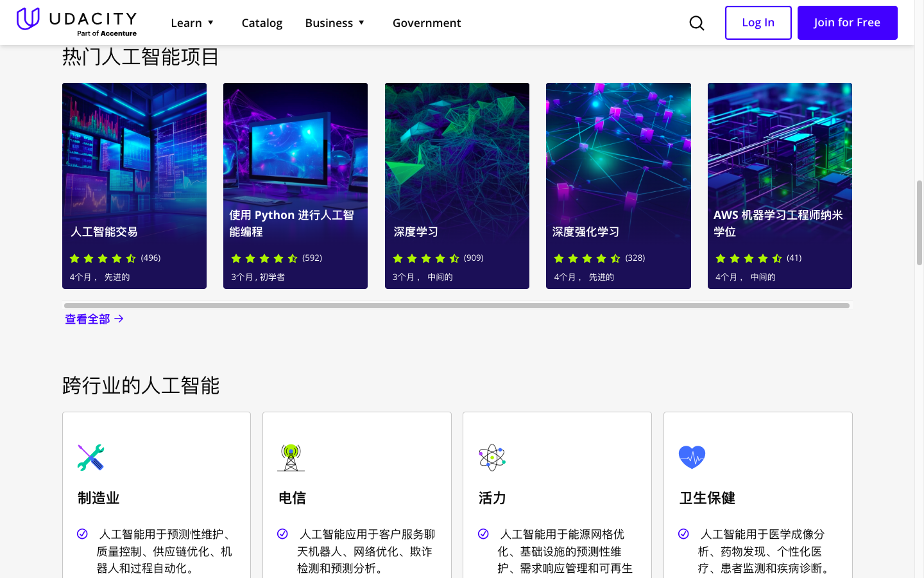Image resolution: width=924 pixels, height=578 pixels.
Task: Open the 使用 Python 进行人工智能编程 course card
Action: tap(295, 186)
